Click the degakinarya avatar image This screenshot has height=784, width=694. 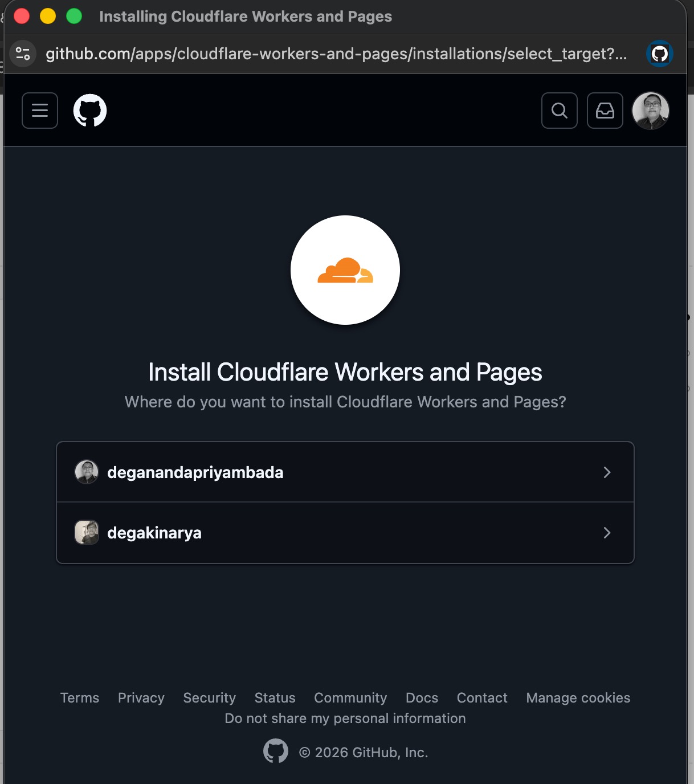pos(87,532)
